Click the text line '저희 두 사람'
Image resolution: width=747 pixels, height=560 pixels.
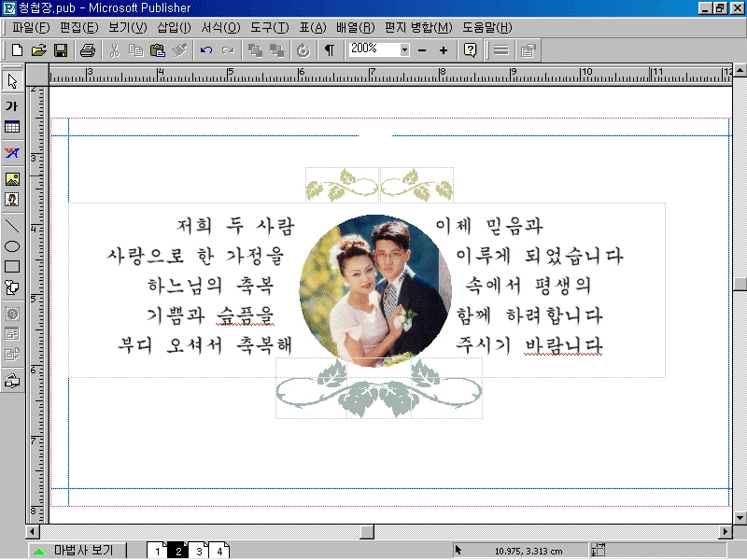pos(235,226)
